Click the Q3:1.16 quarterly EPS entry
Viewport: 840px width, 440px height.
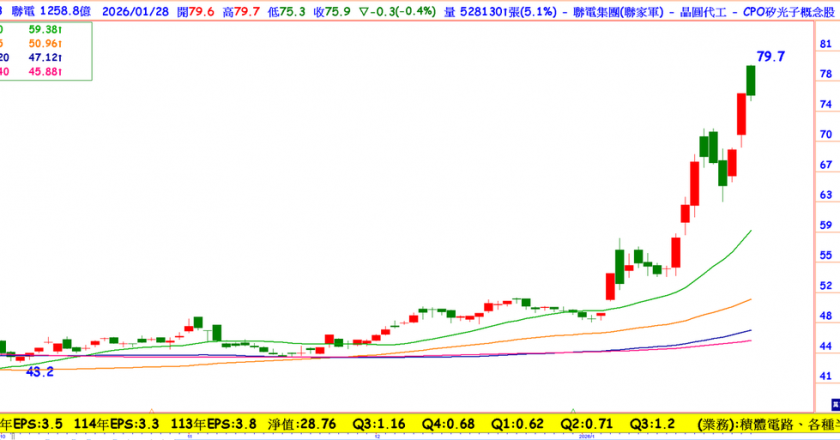[379, 424]
